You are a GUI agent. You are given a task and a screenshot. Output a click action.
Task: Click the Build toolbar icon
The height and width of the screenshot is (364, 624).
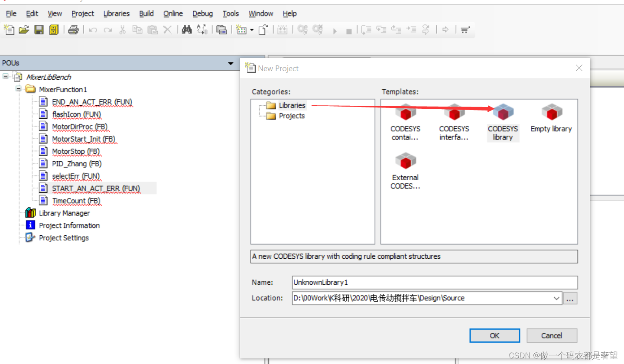tap(283, 30)
